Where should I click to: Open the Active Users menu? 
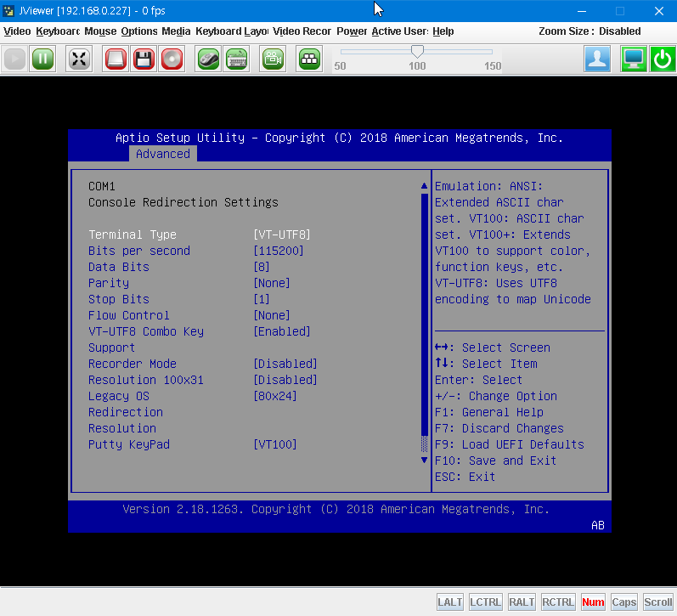coord(400,31)
